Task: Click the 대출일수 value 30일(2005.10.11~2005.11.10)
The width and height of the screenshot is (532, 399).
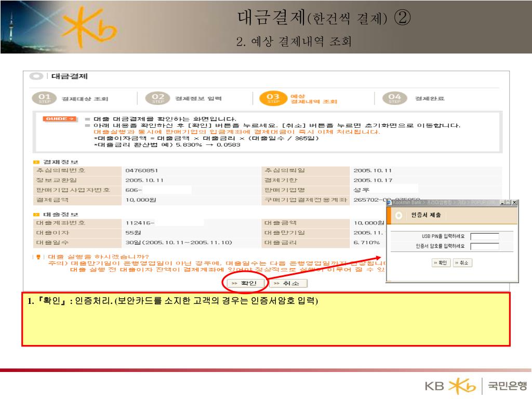Action: pos(179,243)
